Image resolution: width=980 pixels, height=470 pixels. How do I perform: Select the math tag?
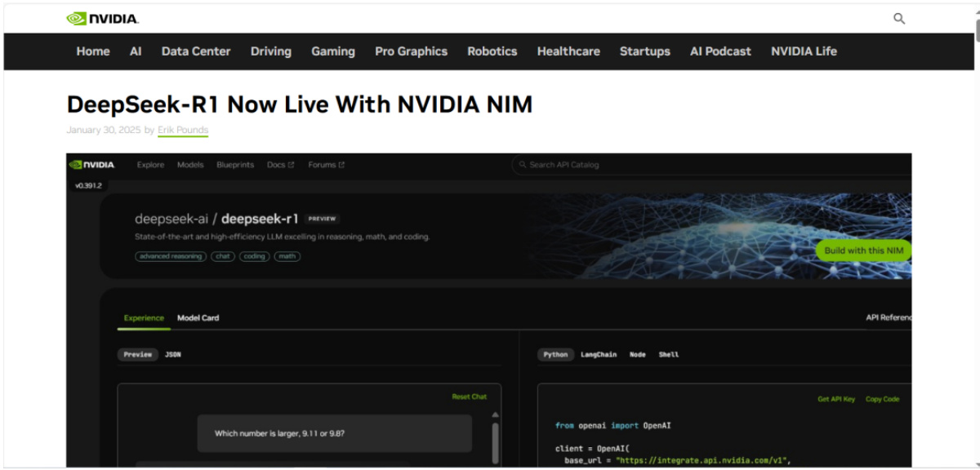point(287,256)
